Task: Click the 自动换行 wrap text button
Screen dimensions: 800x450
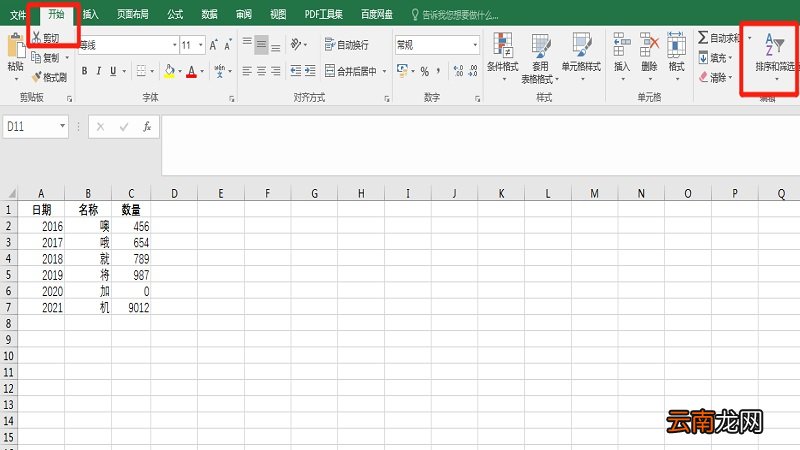Action: 346,45
